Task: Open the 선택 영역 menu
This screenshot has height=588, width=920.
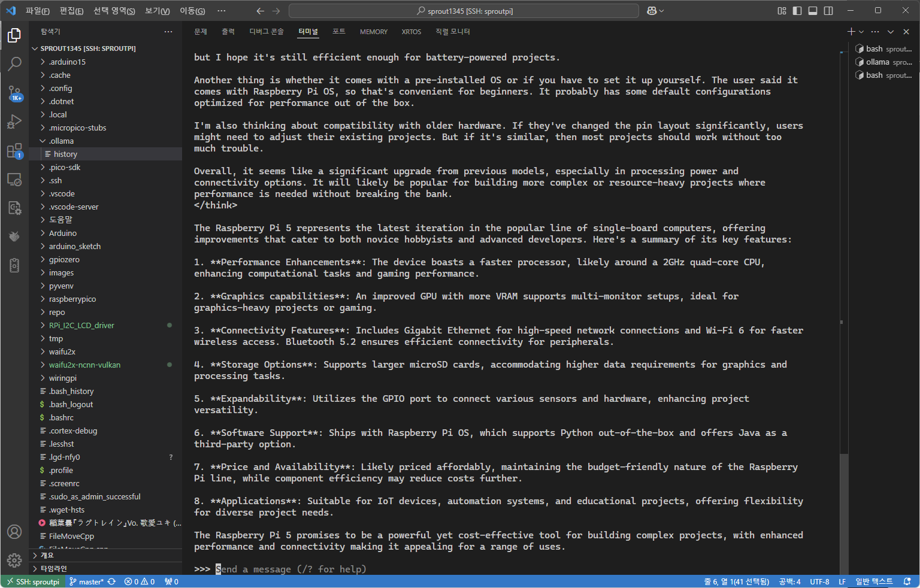Action: 114,11
